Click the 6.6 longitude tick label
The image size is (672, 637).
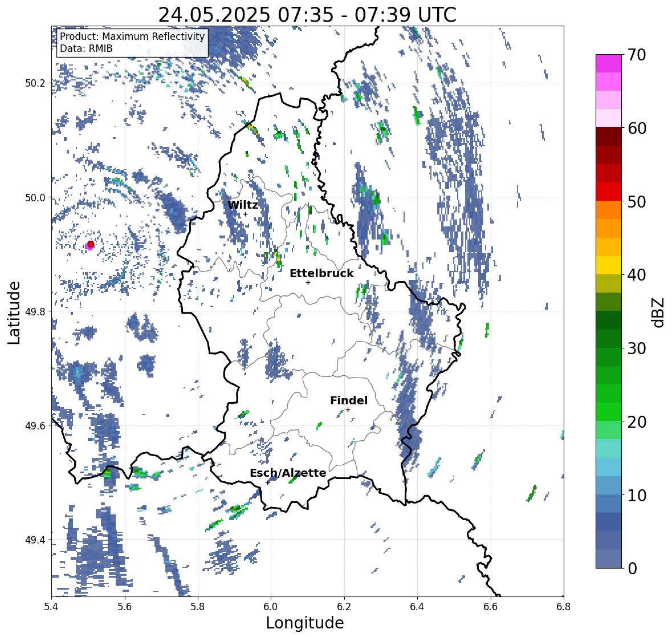click(490, 607)
